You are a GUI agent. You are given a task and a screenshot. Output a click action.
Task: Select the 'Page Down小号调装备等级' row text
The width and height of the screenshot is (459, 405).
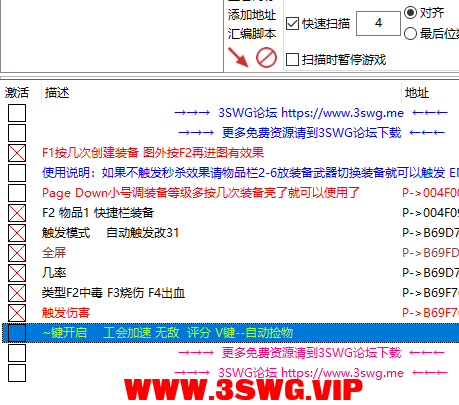point(201,193)
